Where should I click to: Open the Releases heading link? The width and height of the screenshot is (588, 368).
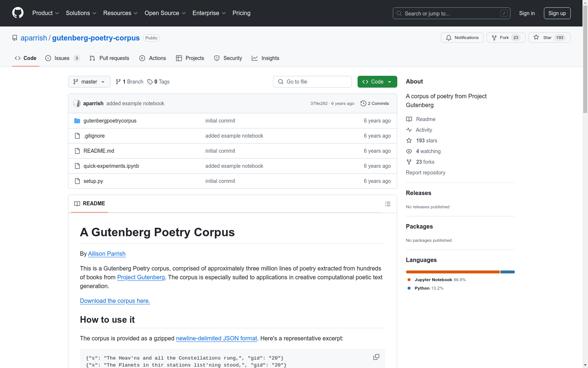tap(419, 193)
